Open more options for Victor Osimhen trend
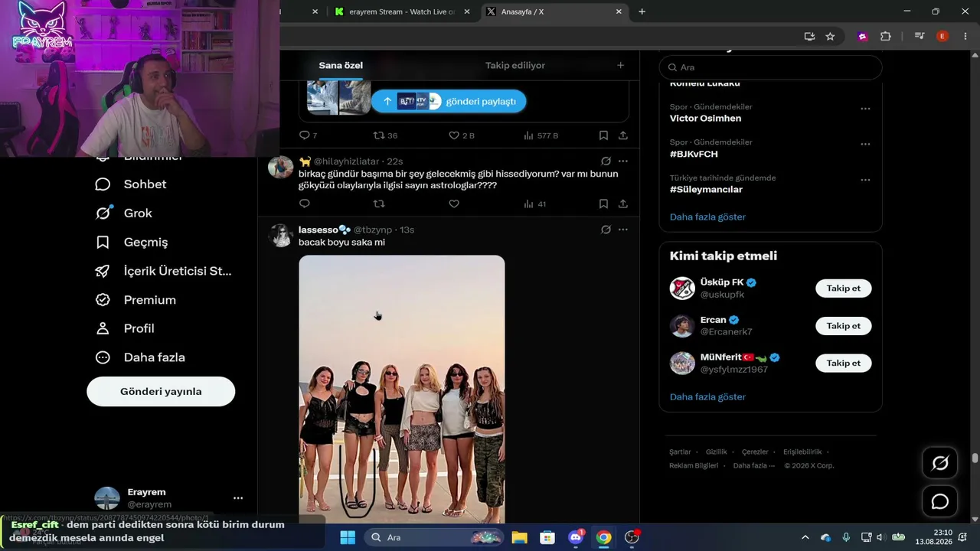The height and width of the screenshot is (551, 980). (x=865, y=109)
